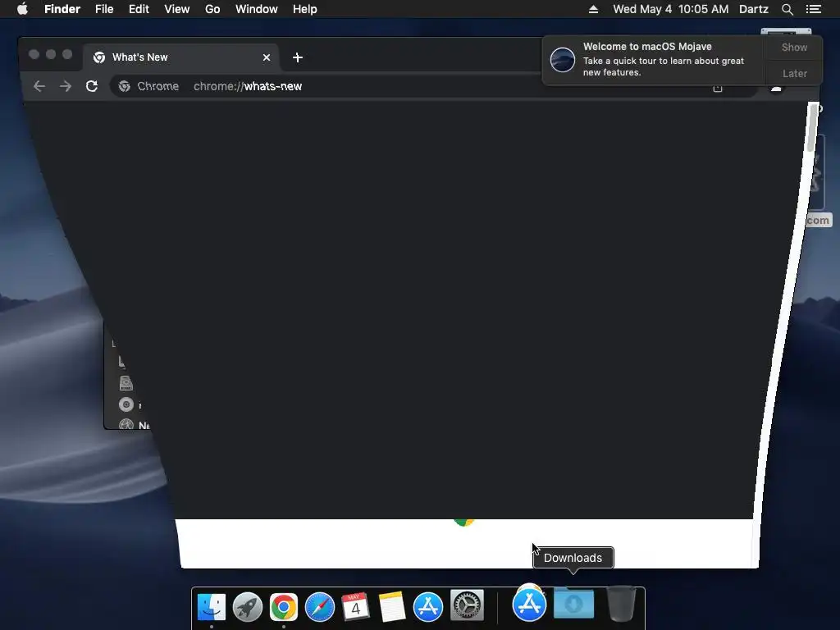Click the Dartz user name in menu bar
Image resolution: width=840 pixels, height=630 pixels.
(x=753, y=9)
